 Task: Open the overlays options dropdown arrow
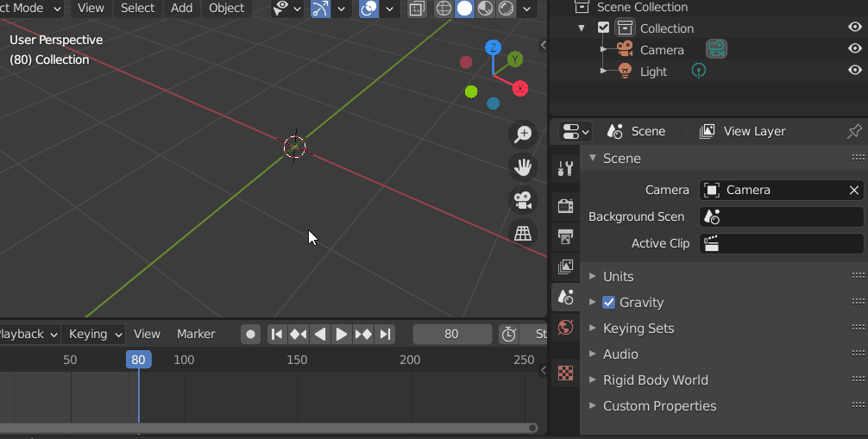[390, 9]
